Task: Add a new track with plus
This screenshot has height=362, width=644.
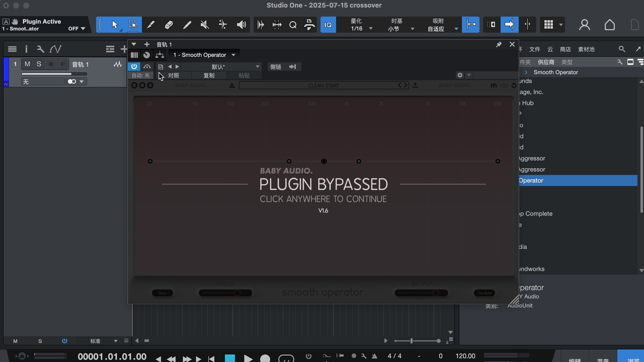Action: coord(123,49)
